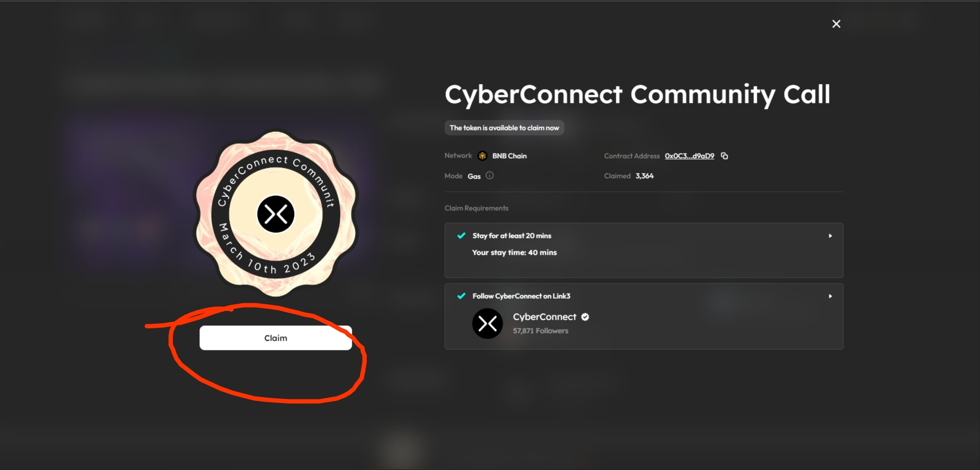Open the Gas mode info icon
The image size is (980, 470).
[489, 175]
